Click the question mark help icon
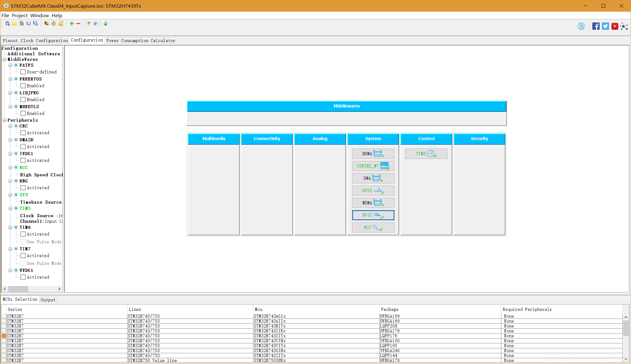Screen dimensions: 631x364 (x=88, y=24)
